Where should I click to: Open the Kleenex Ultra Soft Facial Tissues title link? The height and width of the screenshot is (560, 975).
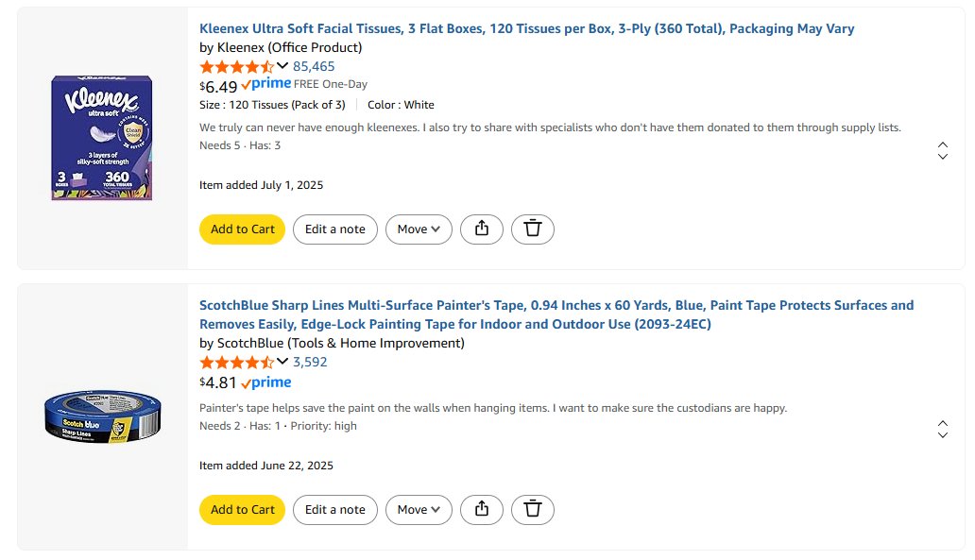point(526,28)
